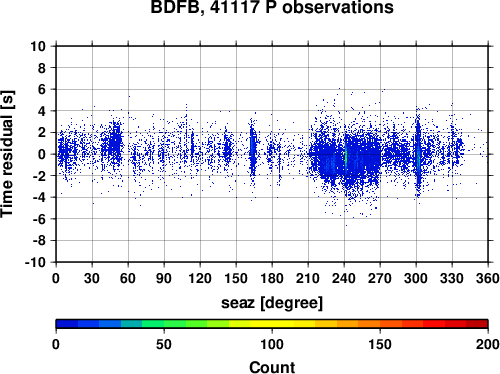Click the green high-count streak near 240 degrees

346,158
